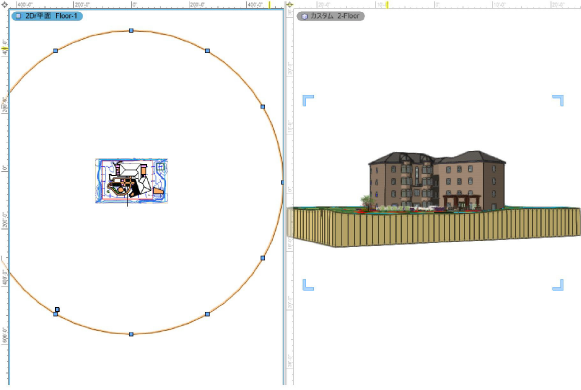Click the bottommost handle of the circle
Screen dimensions: 581x390
click(131, 334)
